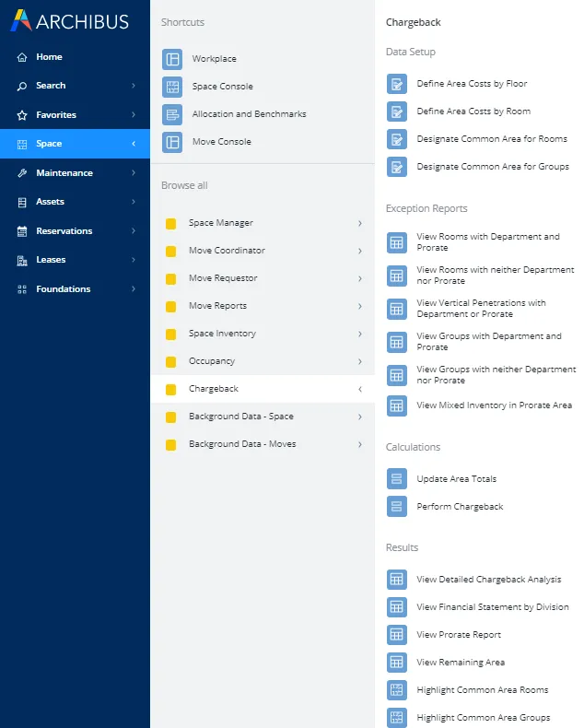The width and height of the screenshot is (584, 728).
Task: Expand the Occupancy category chevron
Action: tap(359, 361)
